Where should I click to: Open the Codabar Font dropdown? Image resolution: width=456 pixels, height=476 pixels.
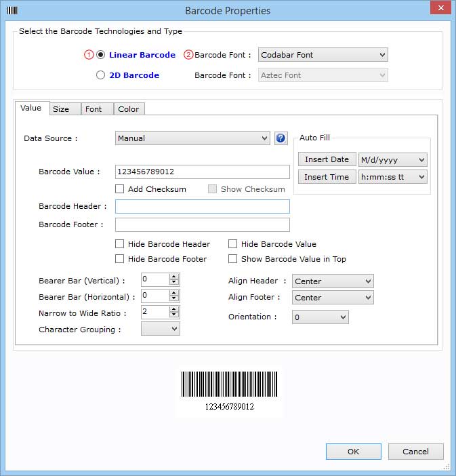coord(323,55)
